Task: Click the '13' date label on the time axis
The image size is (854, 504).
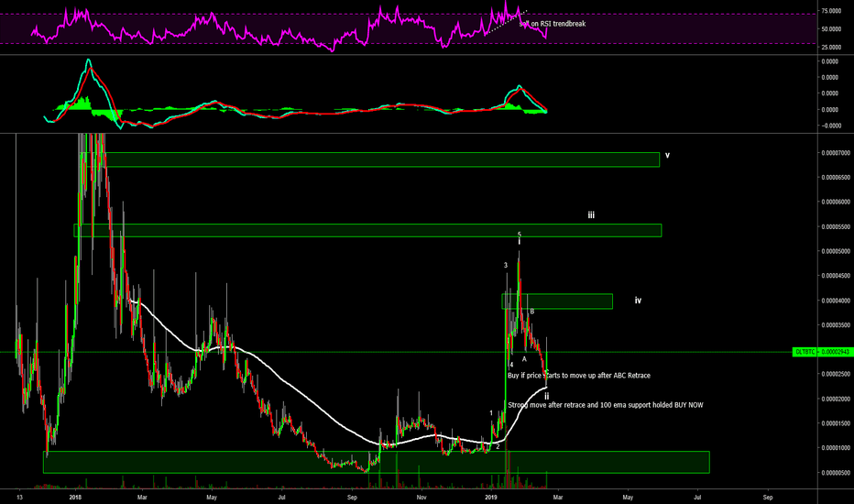Action: coord(19,498)
